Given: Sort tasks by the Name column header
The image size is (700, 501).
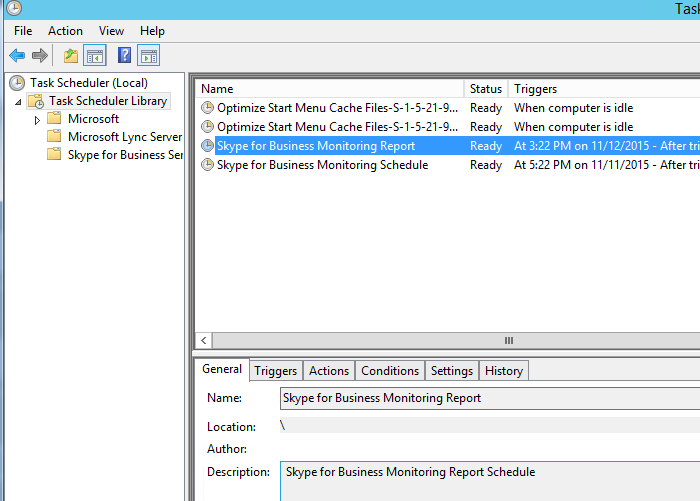Looking at the screenshot, I should 330,89.
